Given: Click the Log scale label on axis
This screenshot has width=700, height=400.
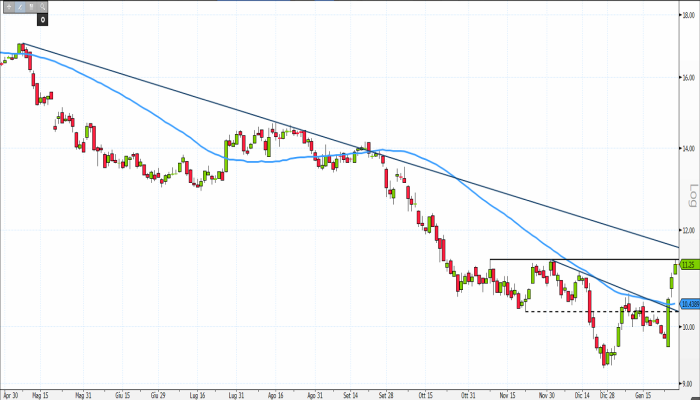Looking at the screenshot, I should click(x=693, y=196).
